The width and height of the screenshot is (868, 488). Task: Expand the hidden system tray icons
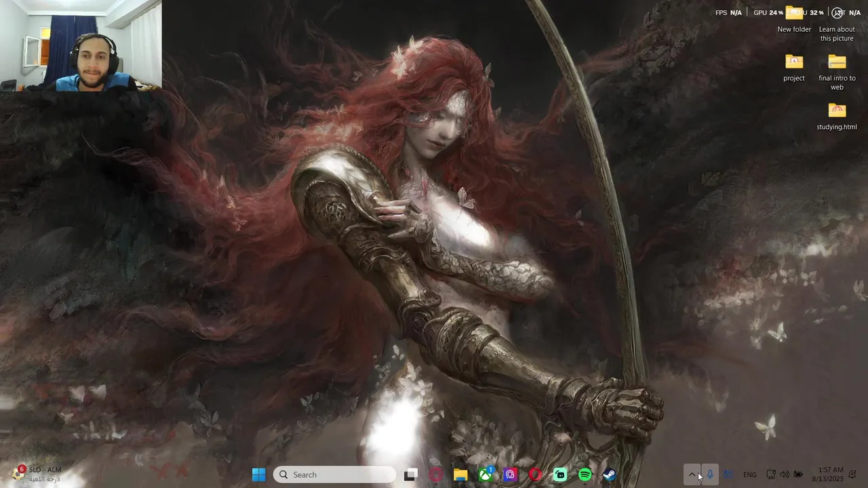click(x=692, y=475)
